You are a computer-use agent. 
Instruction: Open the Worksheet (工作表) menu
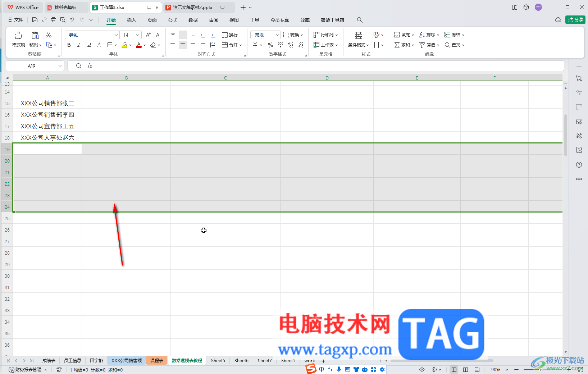(x=326, y=45)
